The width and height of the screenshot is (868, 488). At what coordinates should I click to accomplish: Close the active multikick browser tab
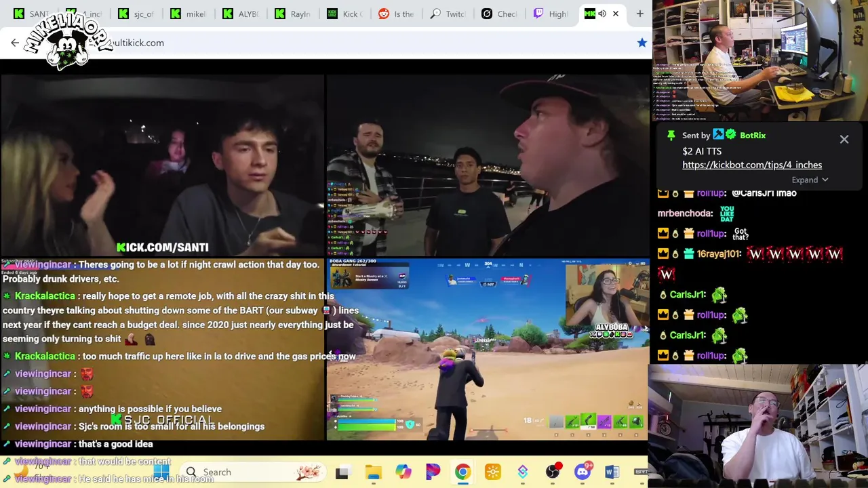[616, 14]
